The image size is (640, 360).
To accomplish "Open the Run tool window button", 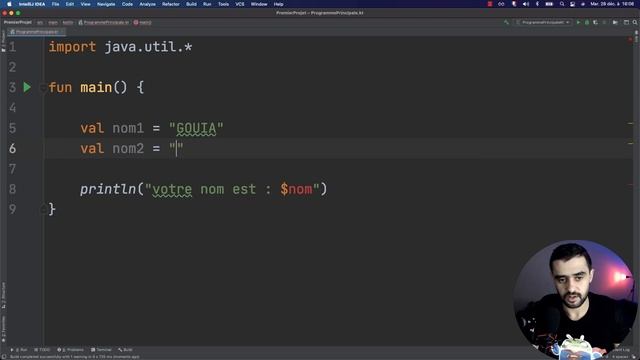I will click(19, 350).
